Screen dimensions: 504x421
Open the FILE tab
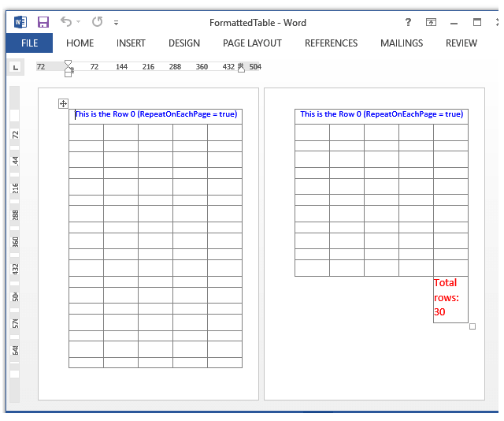coord(29,43)
